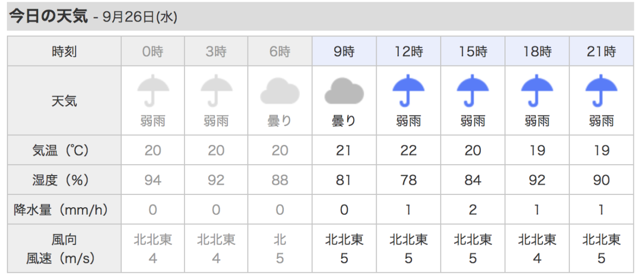Click the 今日の天気 heading
The height and width of the screenshot is (277, 644).
click(x=48, y=17)
